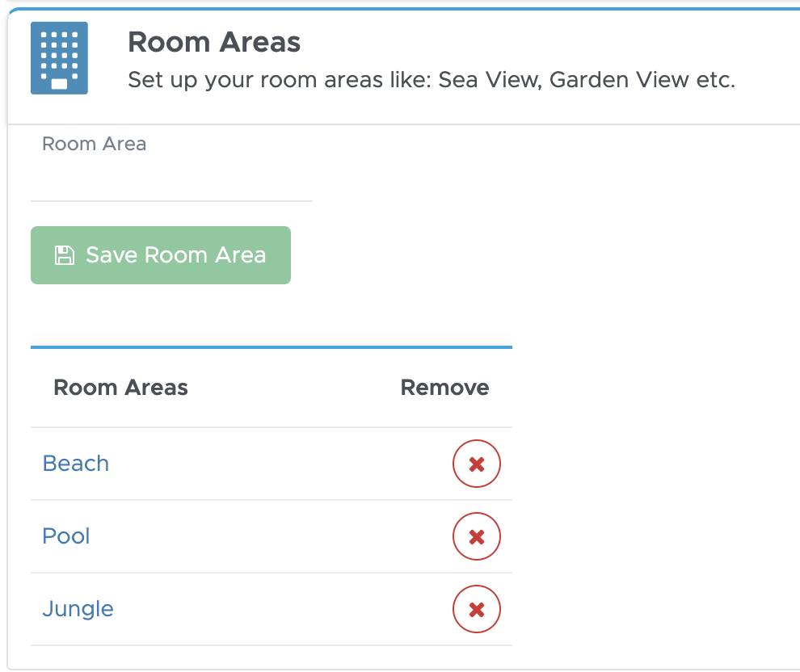
Task: Click the Room Areas column header
Action: coord(121,388)
